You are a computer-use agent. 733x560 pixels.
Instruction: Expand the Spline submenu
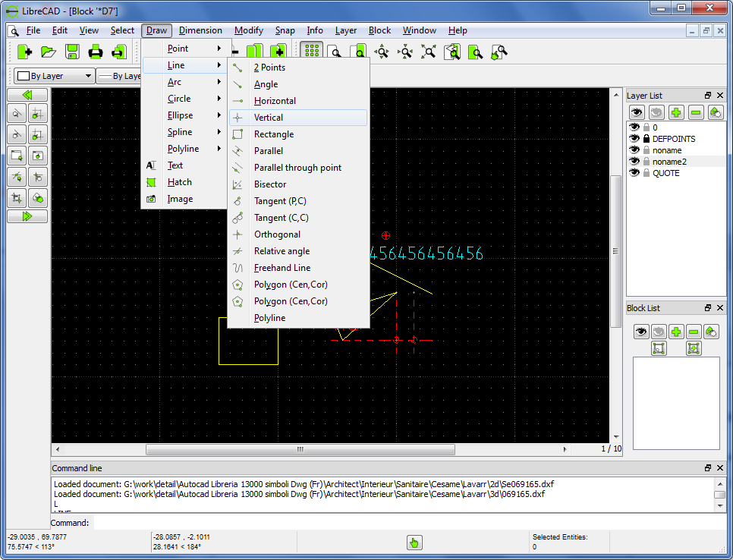[186, 132]
